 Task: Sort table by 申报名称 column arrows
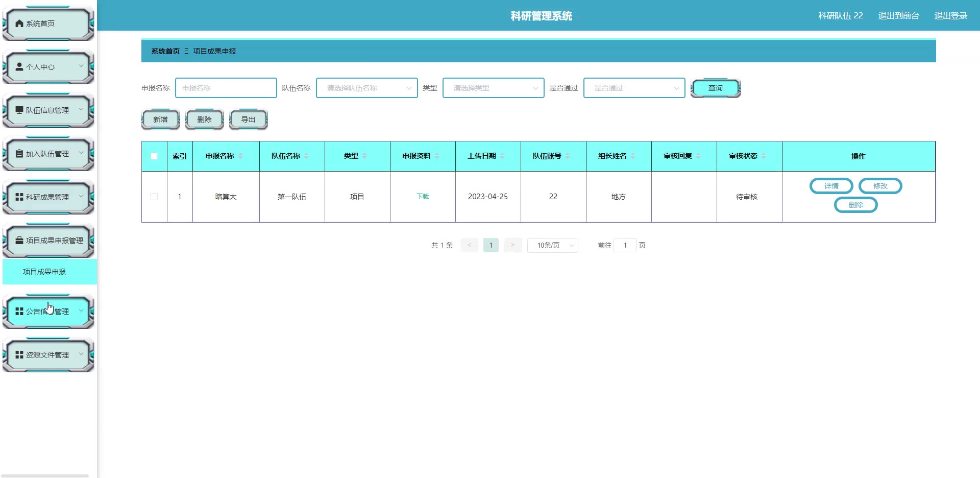click(x=240, y=156)
